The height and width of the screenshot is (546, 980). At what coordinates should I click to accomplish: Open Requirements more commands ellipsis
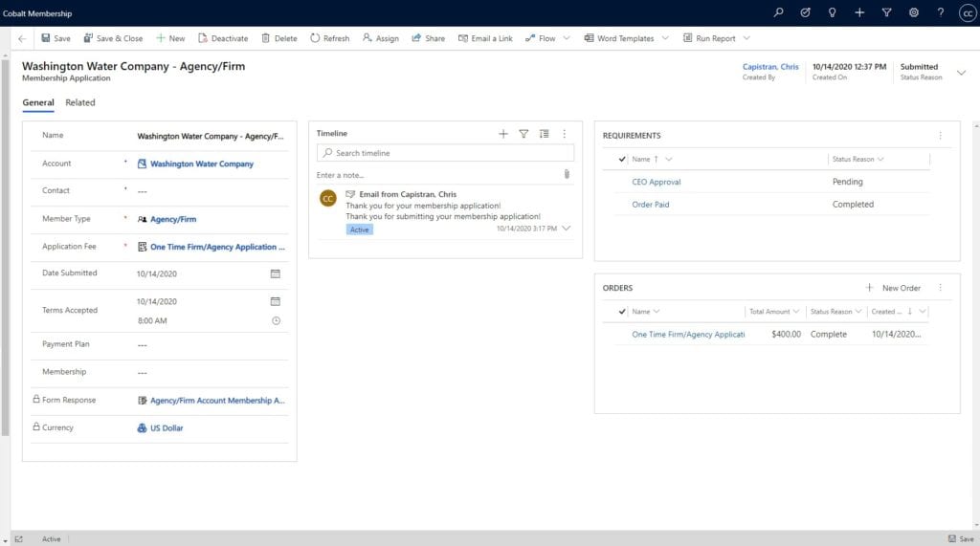click(x=940, y=136)
